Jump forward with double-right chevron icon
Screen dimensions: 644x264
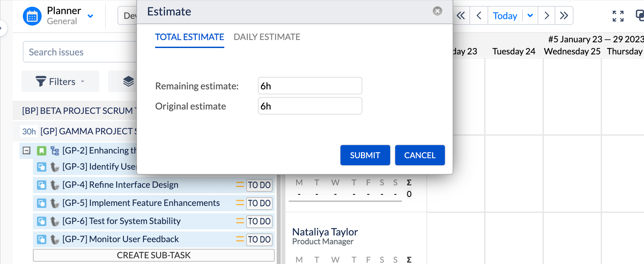click(564, 16)
